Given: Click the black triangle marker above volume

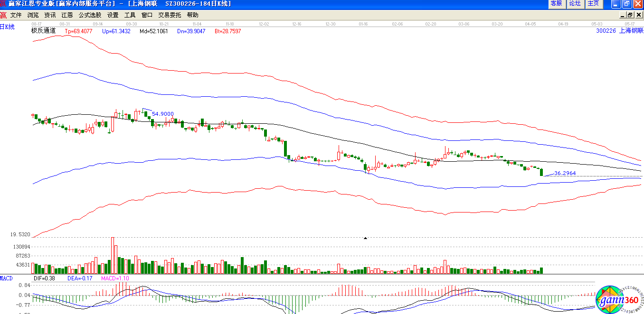Looking at the screenshot, I should pyautogui.click(x=365, y=238).
